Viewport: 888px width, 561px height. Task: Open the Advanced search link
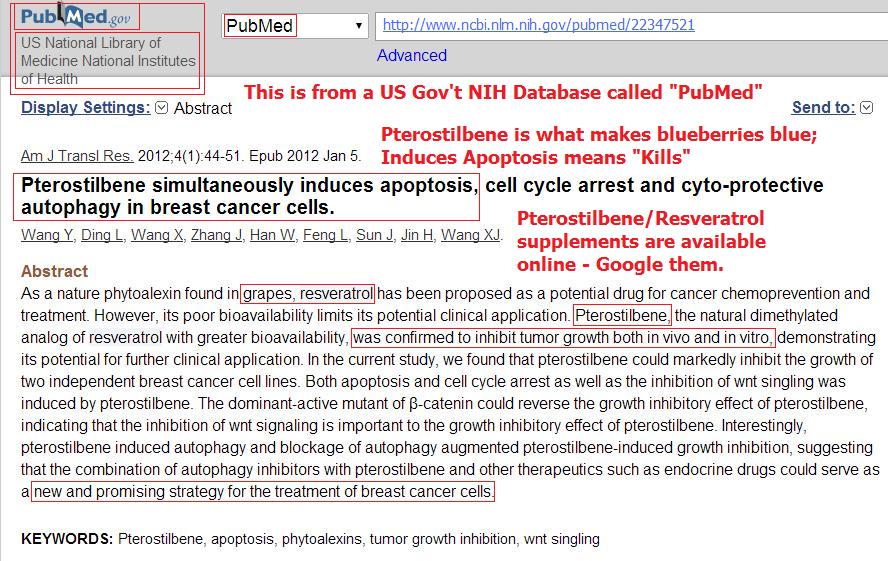[x=412, y=55]
